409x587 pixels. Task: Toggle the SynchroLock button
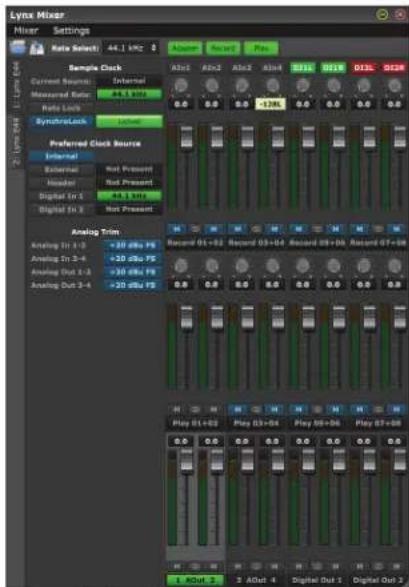(x=61, y=121)
